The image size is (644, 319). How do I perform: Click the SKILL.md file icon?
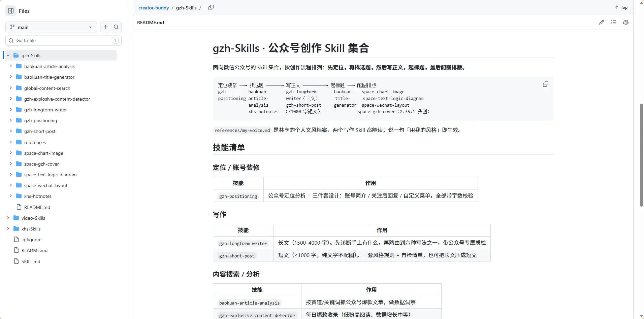[16, 261]
